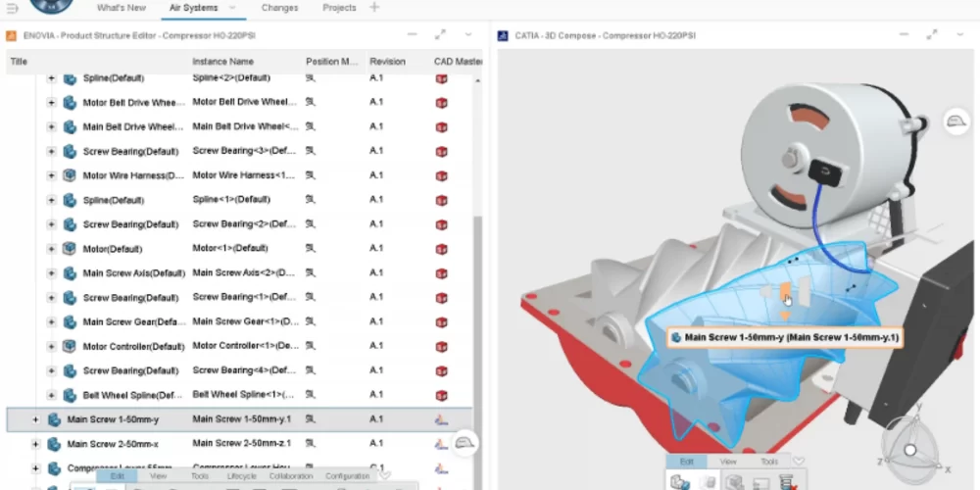The width and height of the screenshot is (980, 490).
Task: Sort by the Position M... column header
Action: pos(332,61)
